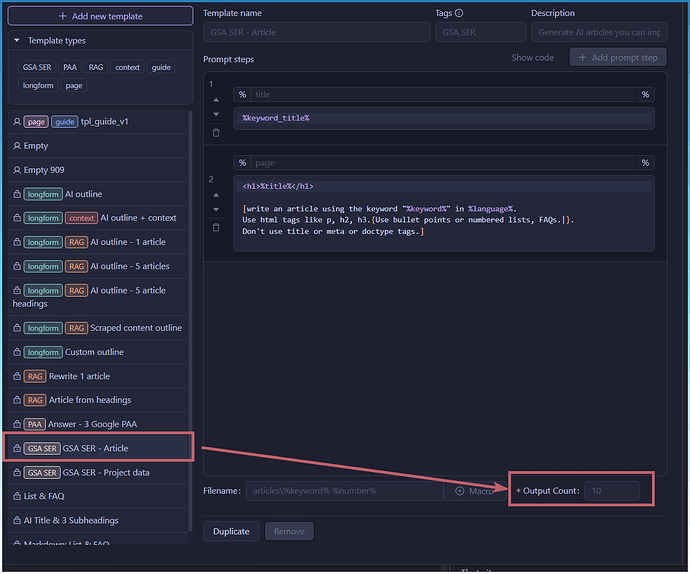The image size is (690, 574).
Task: Click the Output Count input field
Action: (611, 491)
